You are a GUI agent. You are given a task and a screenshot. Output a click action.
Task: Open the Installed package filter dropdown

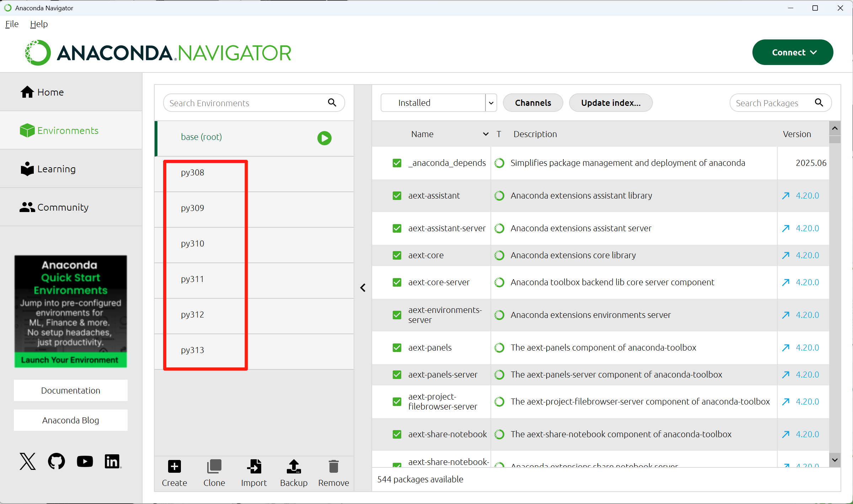(x=439, y=103)
